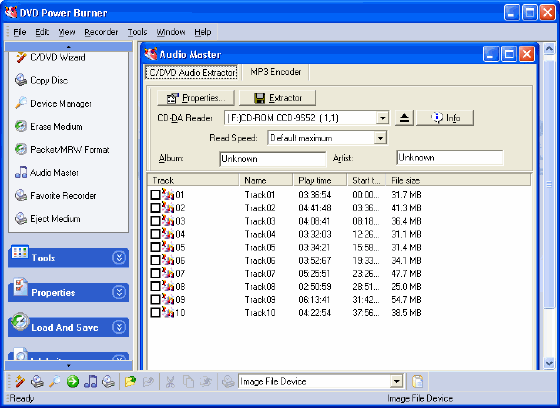Click the clipboard icon after device dropdown
Image resolution: width=560 pixels, height=408 pixels.
click(x=417, y=382)
